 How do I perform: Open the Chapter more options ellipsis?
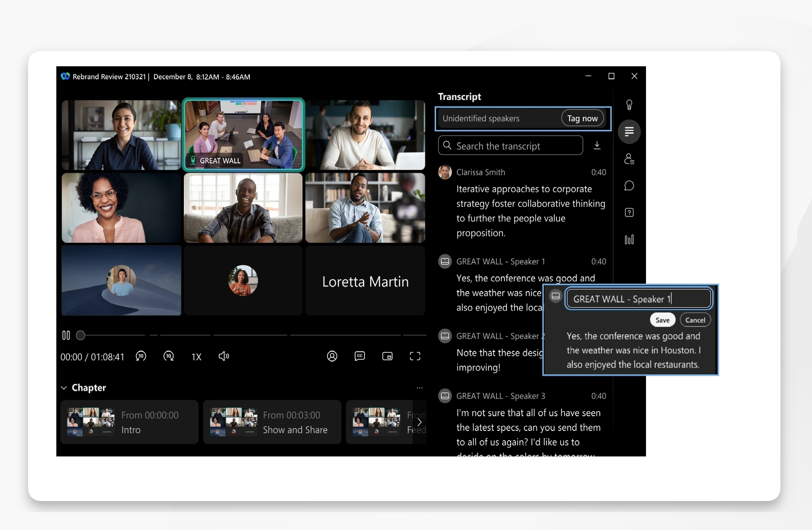(x=420, y=388)
